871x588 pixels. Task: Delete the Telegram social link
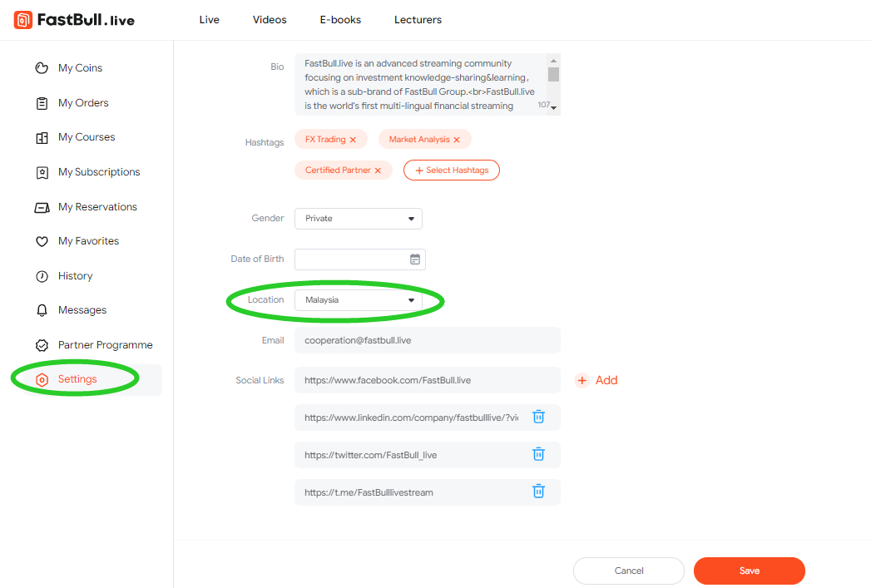click(x=538, y=492)
